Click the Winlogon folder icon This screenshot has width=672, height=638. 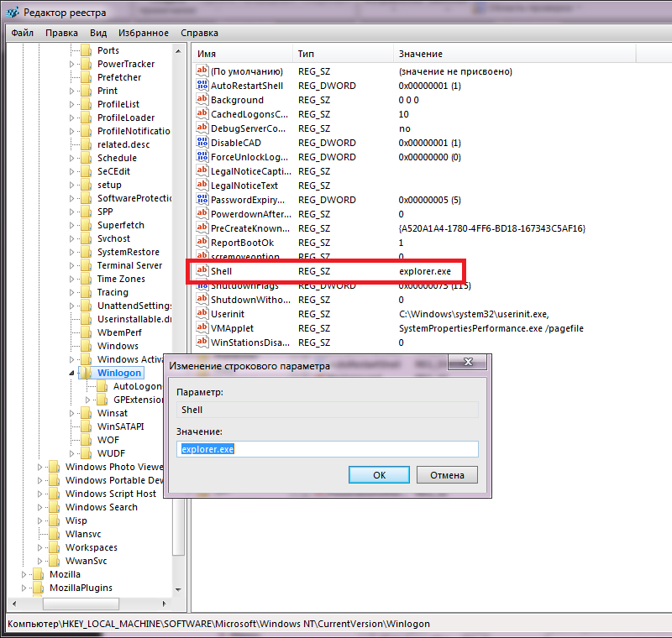(x=87, y=373)
